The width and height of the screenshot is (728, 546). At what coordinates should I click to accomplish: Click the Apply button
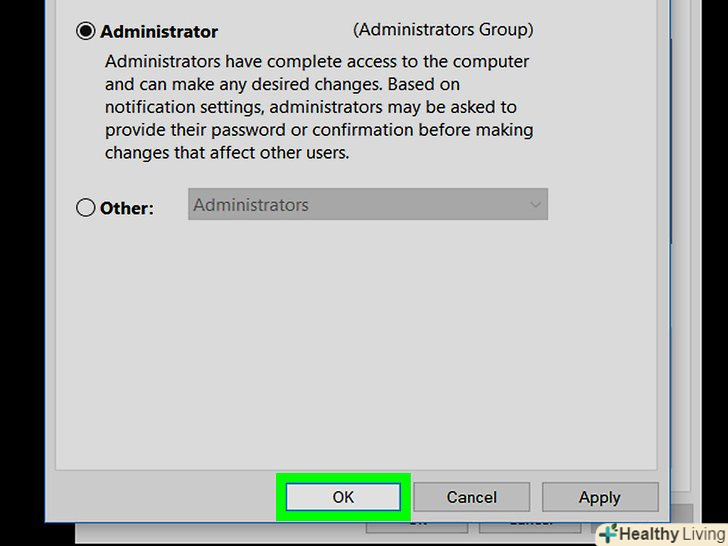[599, 497]
